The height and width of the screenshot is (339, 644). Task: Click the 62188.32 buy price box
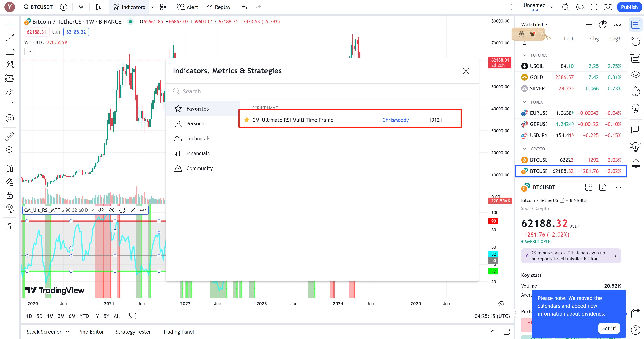coord(76,32)
